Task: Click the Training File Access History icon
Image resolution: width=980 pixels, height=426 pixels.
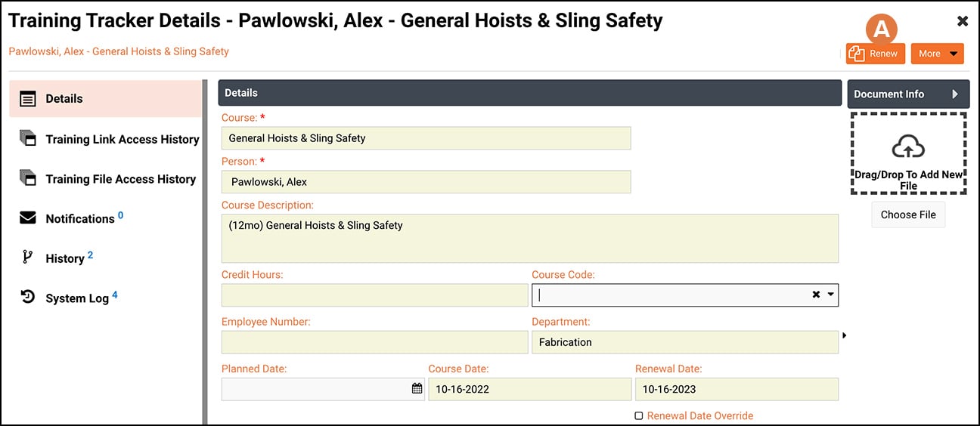Action: pyautogui.click(x=28, y=179)
